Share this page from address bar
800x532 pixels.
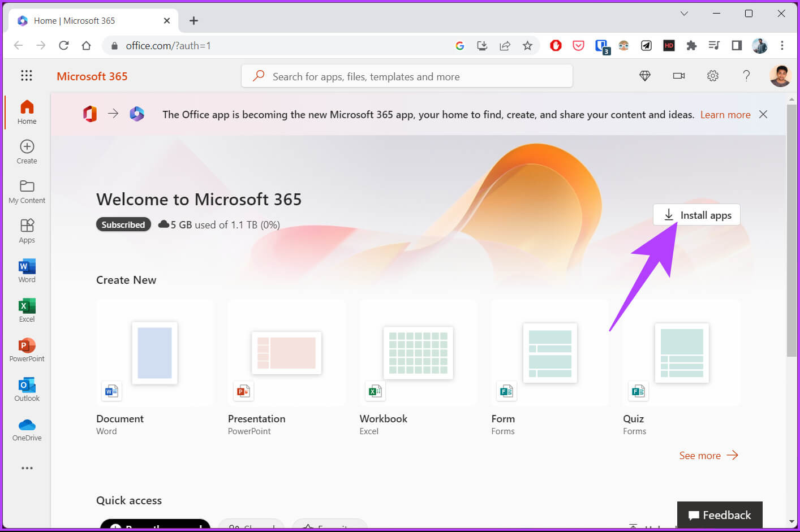click(x=505, y=46)
